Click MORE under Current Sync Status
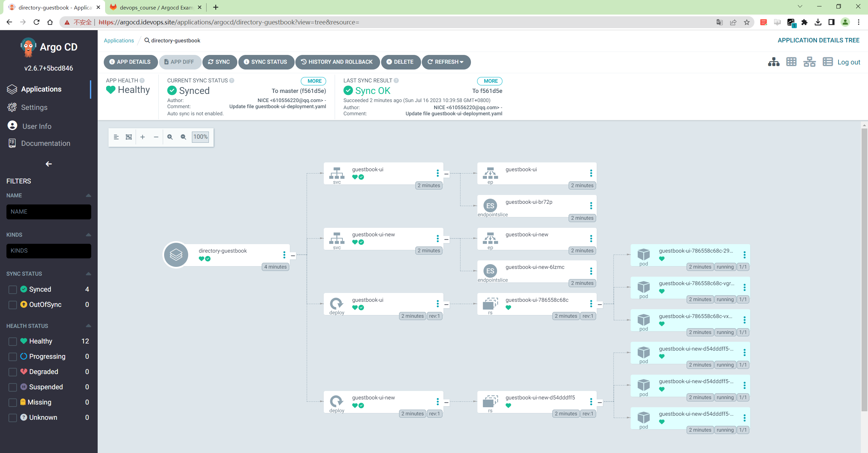Viewport: 868px width, 453px height. (314, 81)
